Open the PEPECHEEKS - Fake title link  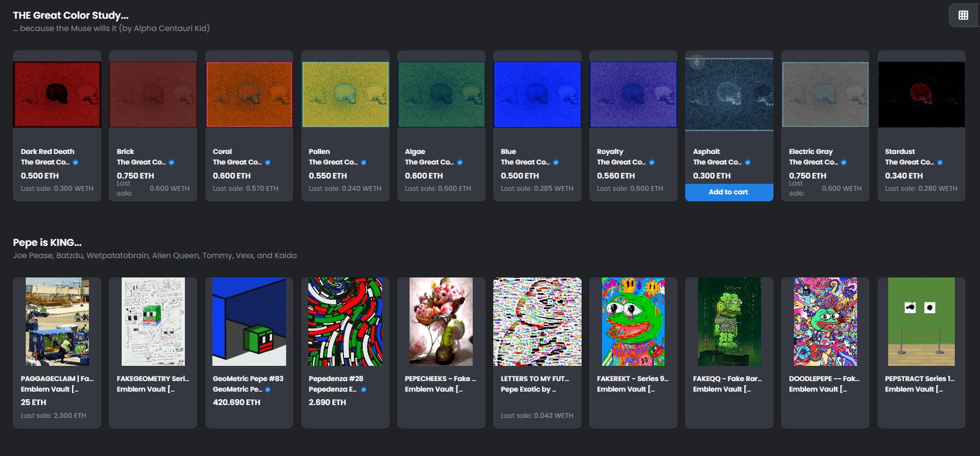coord(441,379)
